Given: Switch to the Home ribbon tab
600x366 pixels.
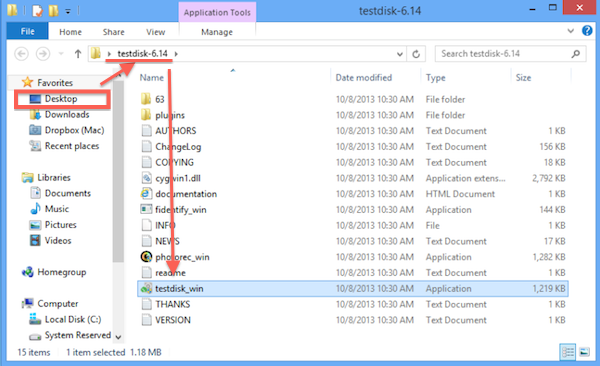Looking at the screenshot, I should click(70, 32).
